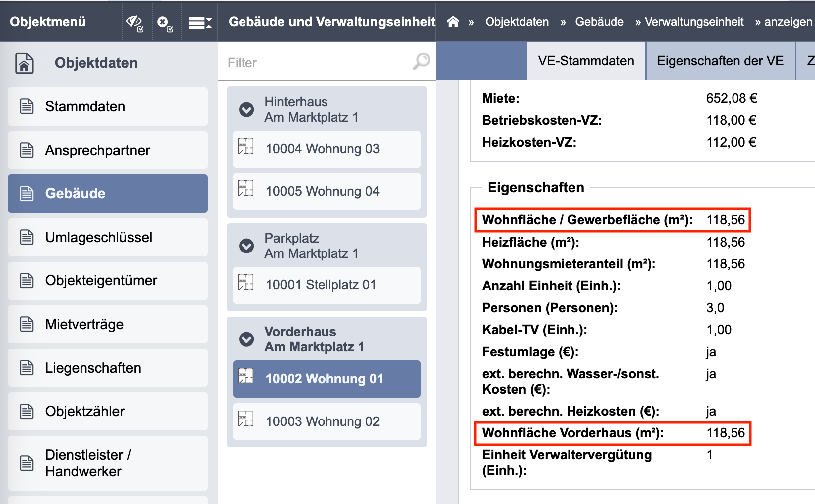
Task: Click Wohnungsmieteranteil (m²) label
Action: coord(569,264)
